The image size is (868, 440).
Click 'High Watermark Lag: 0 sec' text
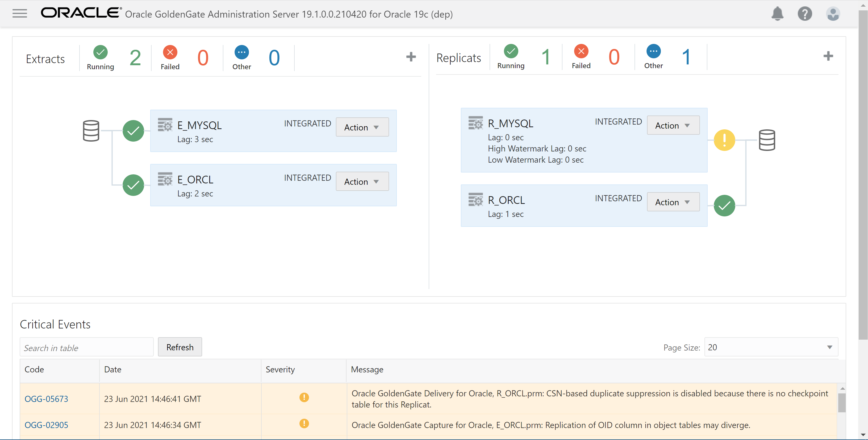[537, 148]
